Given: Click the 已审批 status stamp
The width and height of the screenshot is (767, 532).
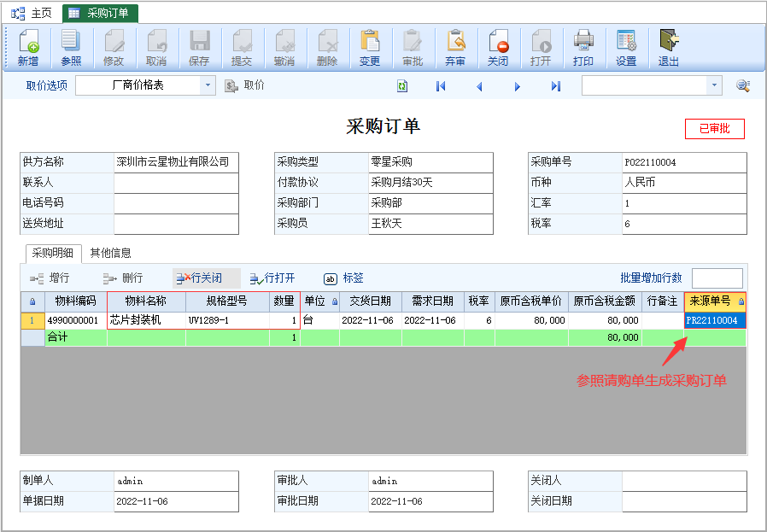Looking at the screenshot, I should pos(715,129).
